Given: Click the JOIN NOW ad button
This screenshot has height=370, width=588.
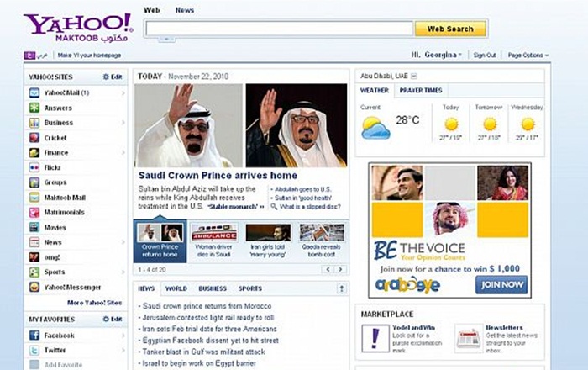Looking at the screenshot, I should [x=501, y=285].
